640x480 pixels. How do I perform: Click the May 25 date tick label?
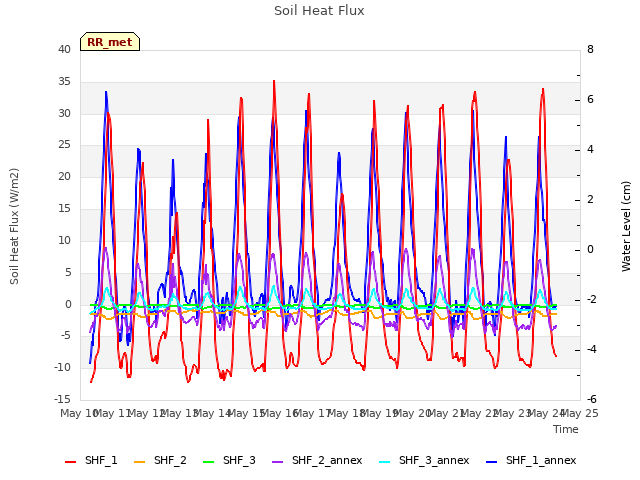click(x=580, y=413)
